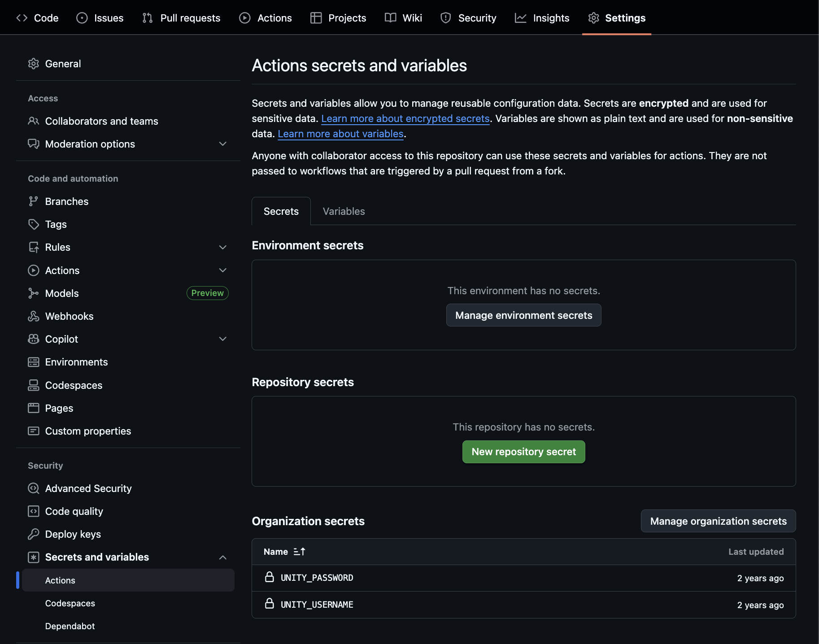This screenshot has width=819, height=644.
Task: Open Learn more about variables link
Action: (x=340, y=133)
